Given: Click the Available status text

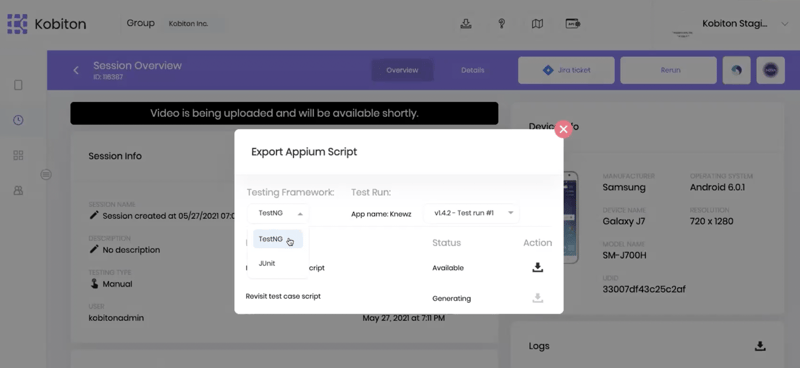Looking at the screenshot, I should click(x=448, y=268).
